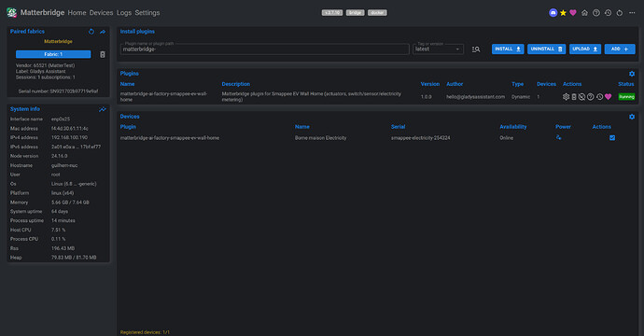Open the Discord icon in header

[553, 13]
